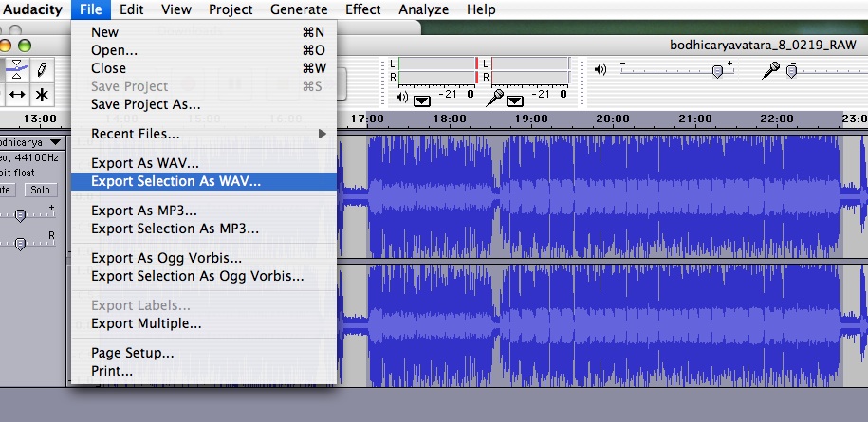Choose Save Project As...
Screen dimensions: 868x422
tap(204, 104)
